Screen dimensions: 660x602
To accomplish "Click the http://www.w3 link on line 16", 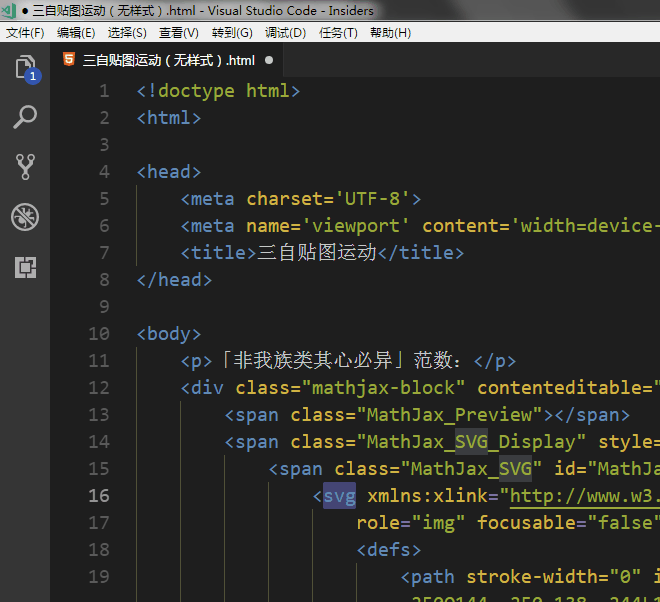I will point(584,496).
